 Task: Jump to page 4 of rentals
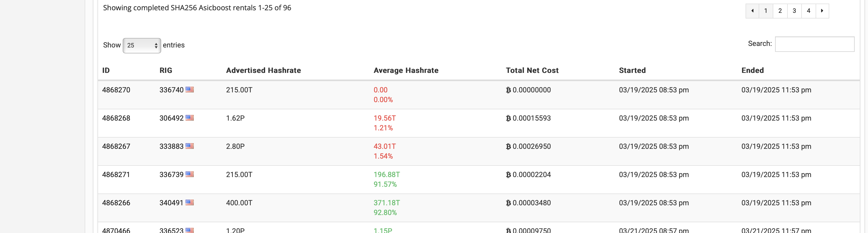point(808,11)
